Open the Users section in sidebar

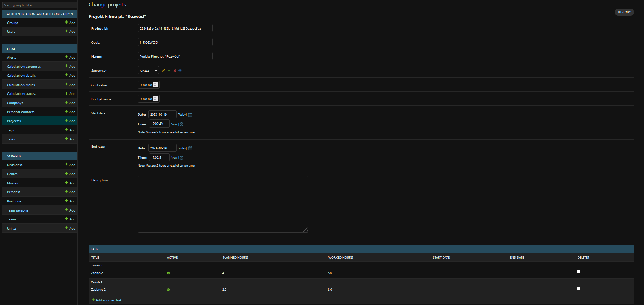[11, 31]
